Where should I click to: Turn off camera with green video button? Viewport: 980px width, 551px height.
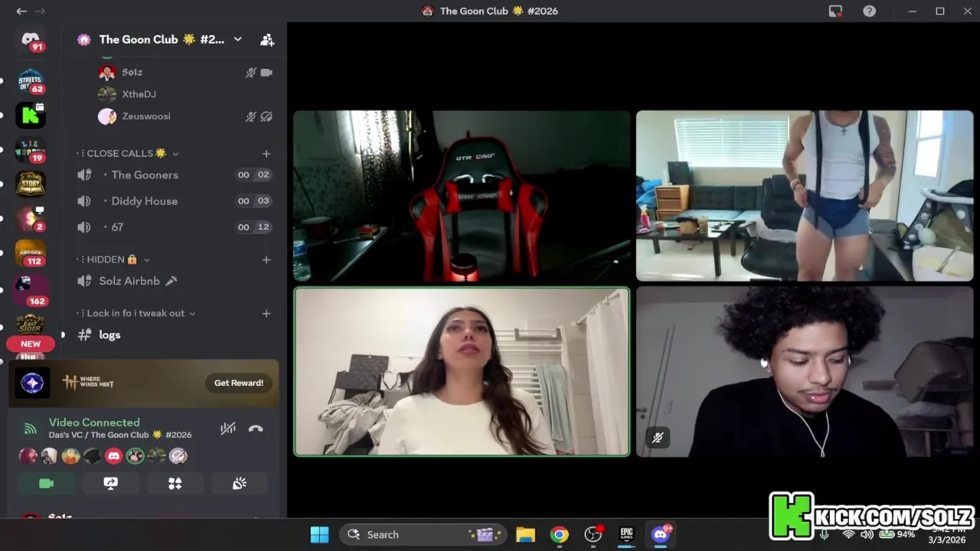click(47, 484)
